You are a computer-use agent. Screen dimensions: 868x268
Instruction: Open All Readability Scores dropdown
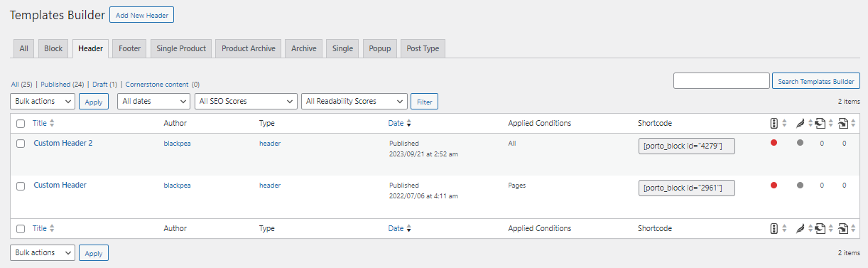(x=354, y=102)
